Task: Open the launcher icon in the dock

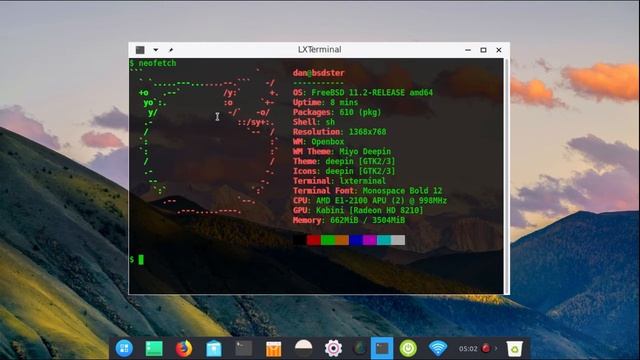Action: (124, 348)
